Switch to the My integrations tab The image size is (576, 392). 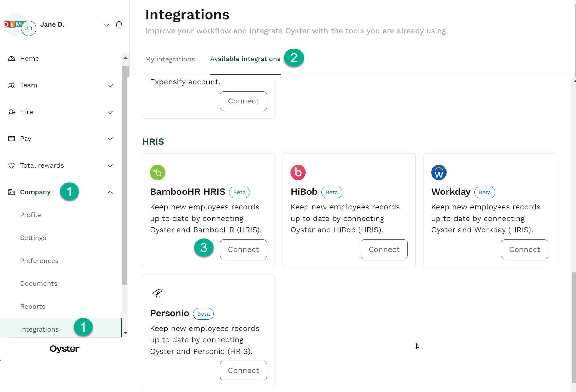tap(170, 59)
